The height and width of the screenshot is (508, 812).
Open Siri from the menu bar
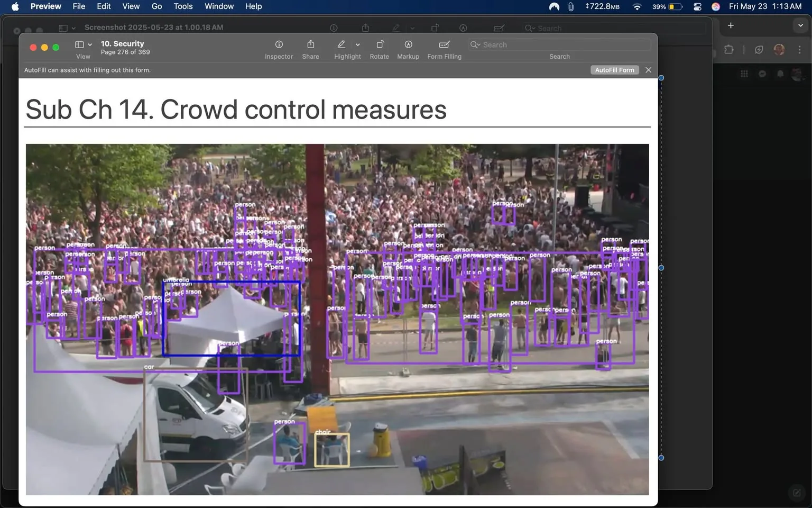[x=715, y=6]
